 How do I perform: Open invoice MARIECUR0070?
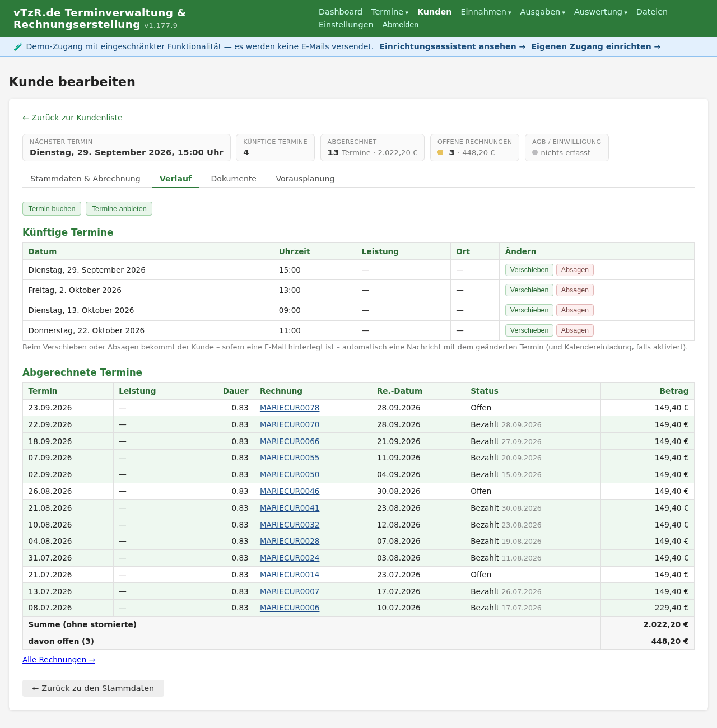coord(290,424)
